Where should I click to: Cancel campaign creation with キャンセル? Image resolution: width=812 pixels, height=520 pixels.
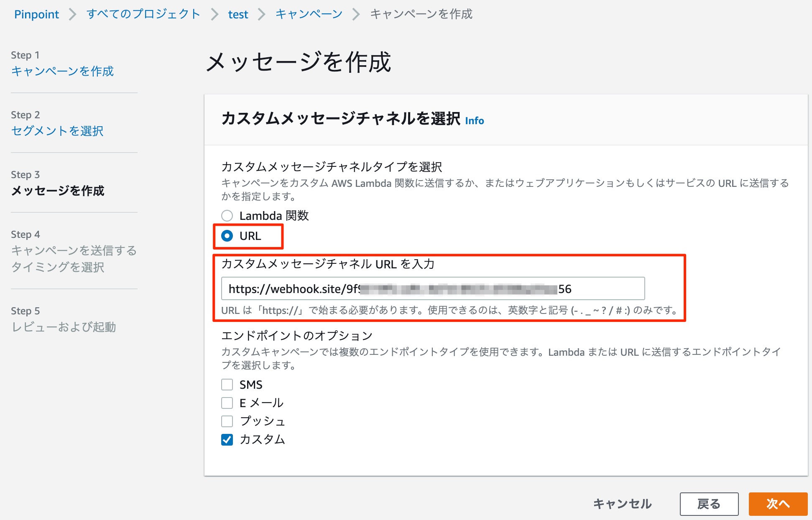[x=623, y=504]
